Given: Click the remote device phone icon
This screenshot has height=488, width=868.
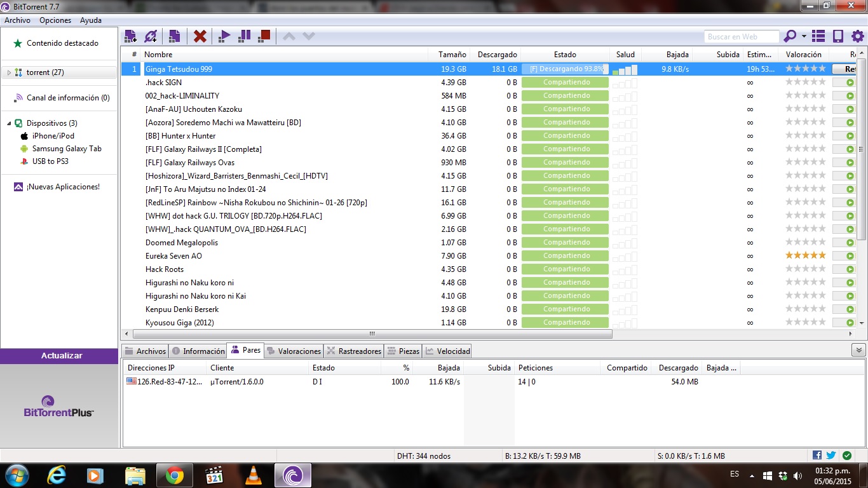Looking at the screenshot, I should coord(838,36).
